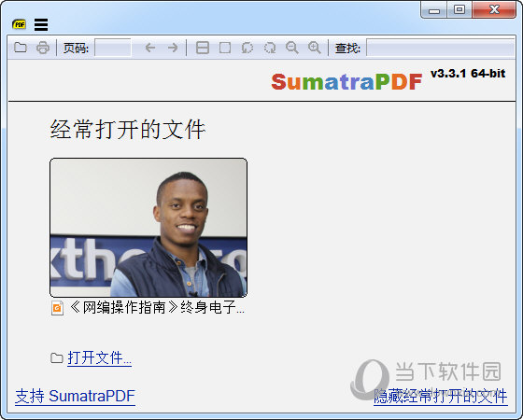The width and height of the screenshot is (523, 420).
Task: Click the 支持 SumatraPDF link
Action: tap(75, 396)
